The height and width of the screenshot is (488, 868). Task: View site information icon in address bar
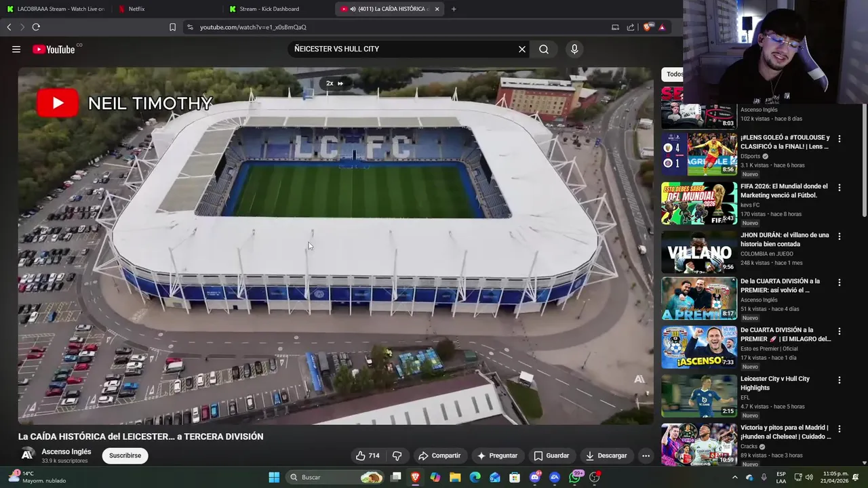click(190, 27)
